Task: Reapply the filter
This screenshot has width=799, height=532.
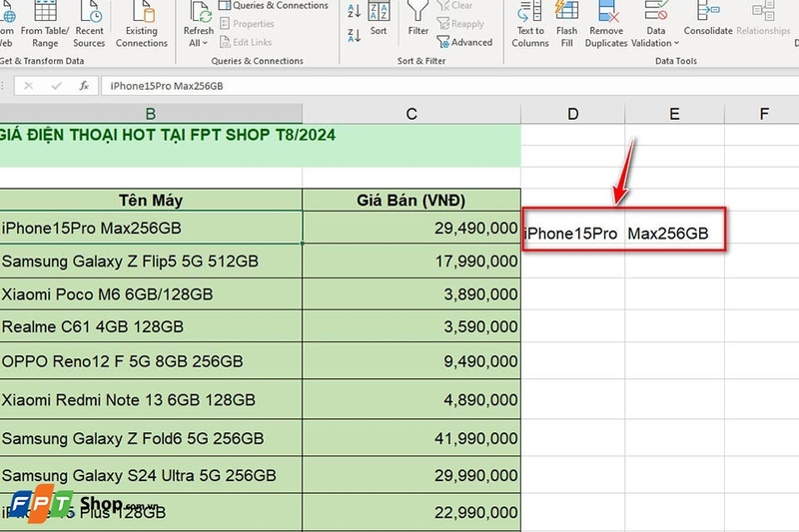Action: point(460,24)
